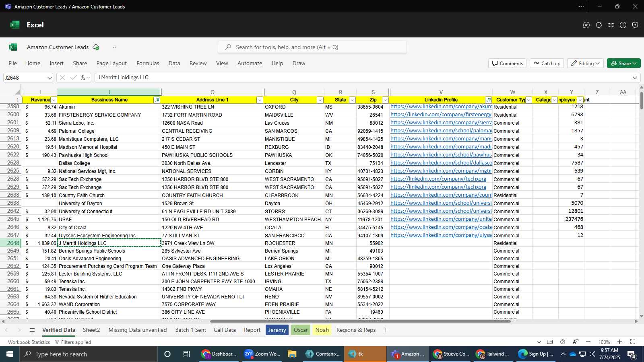644x362 pixels.
Task: Go to next sheet tab arrow
Action: pyautogui.click(x=19, y=330)
